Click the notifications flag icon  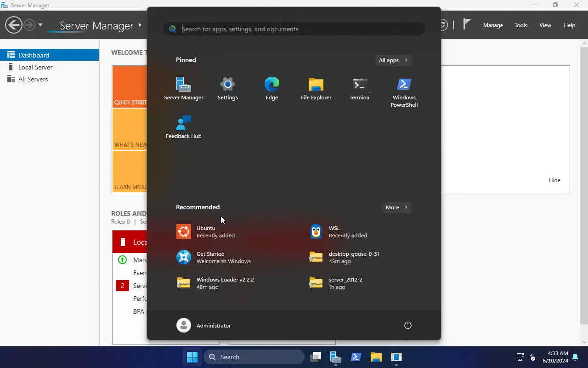[x=467, y=24]
